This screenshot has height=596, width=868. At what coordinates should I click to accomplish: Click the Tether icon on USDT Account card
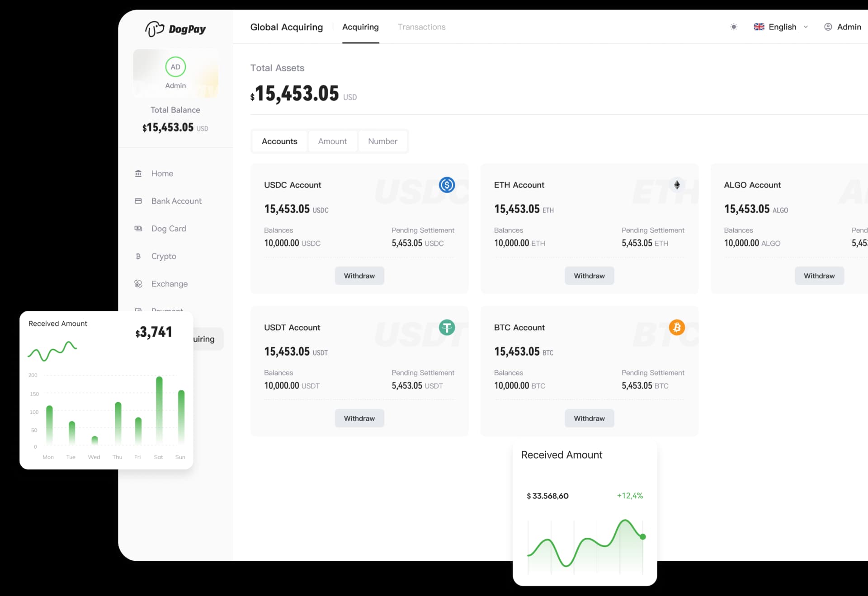(447, 327)
